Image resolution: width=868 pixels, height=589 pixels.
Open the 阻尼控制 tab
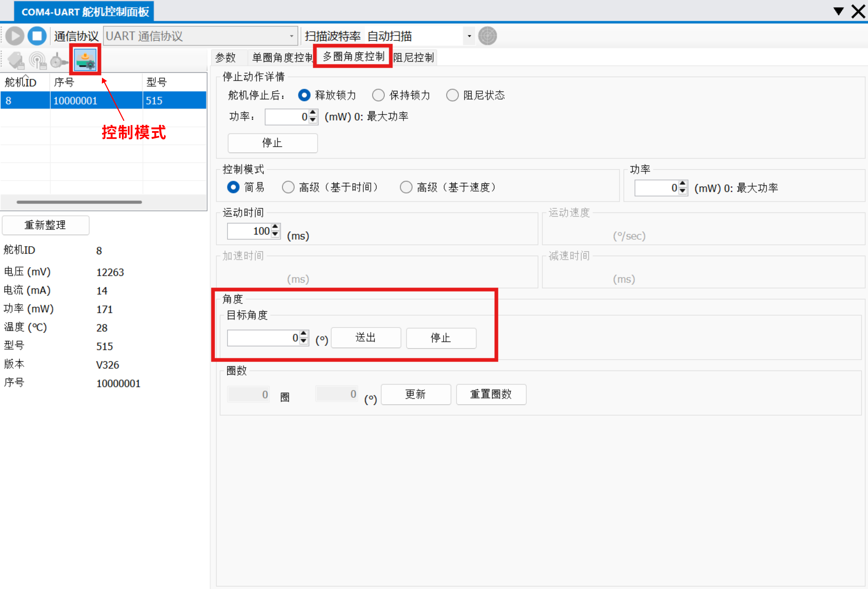click(x=413, y=57)
